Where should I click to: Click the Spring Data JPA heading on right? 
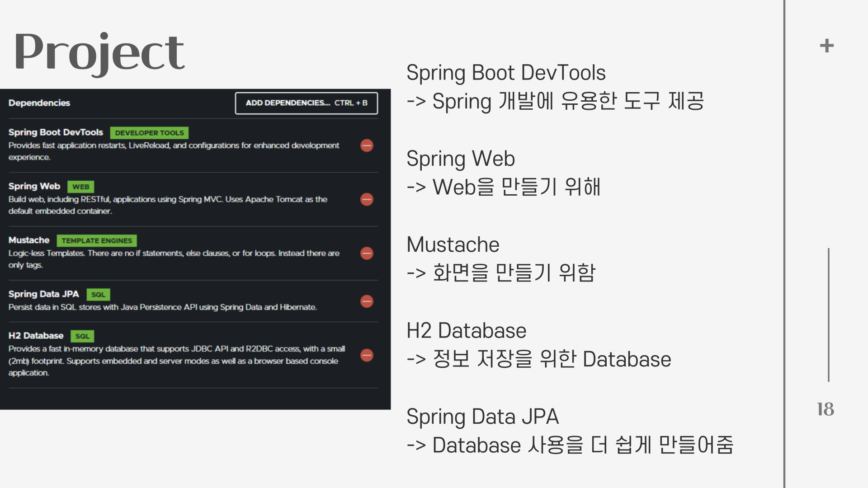[482, 417]
